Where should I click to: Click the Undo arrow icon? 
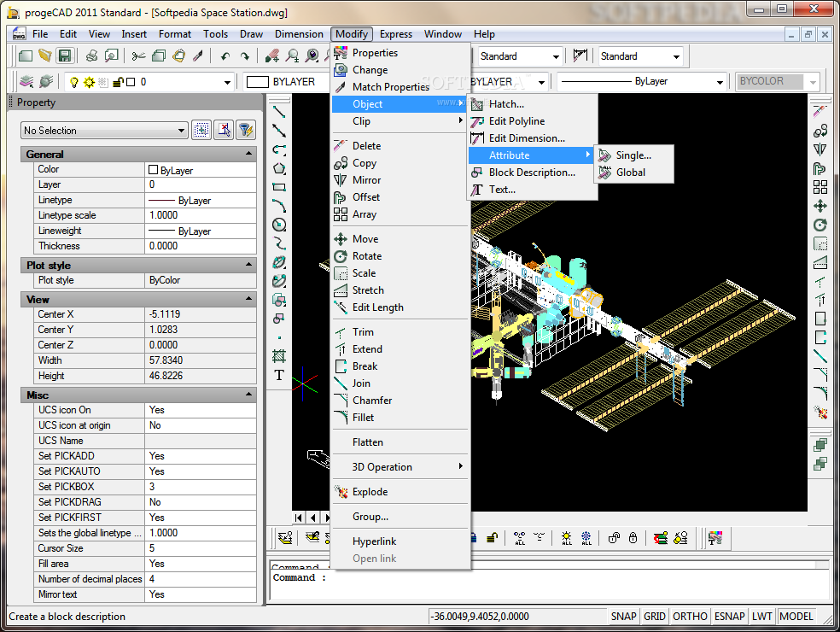click(225, 56)
